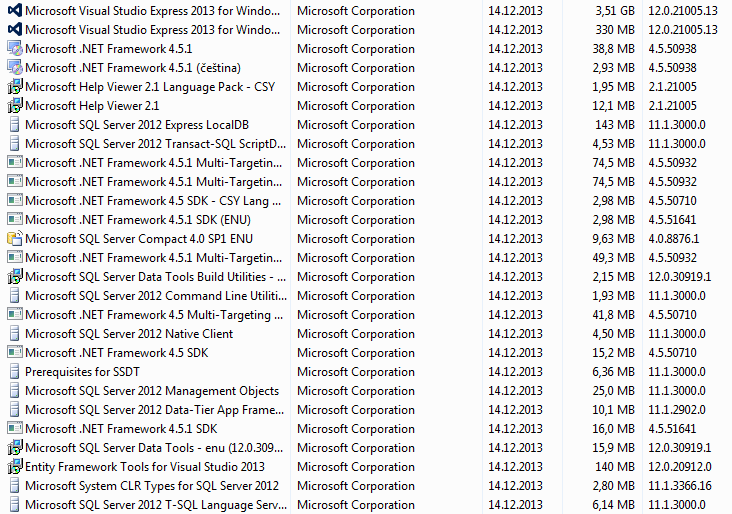Click the .NET Framework 4.5.1 SDK (ENU) icon
Image resolution: width=732 pixels, height=514 pixels.
(x=14, y=219)
